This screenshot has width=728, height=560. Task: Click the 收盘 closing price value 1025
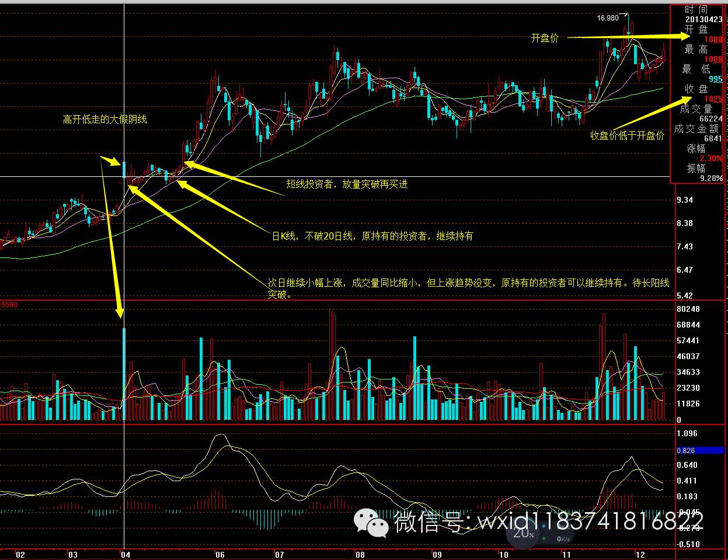coord(713,99)
